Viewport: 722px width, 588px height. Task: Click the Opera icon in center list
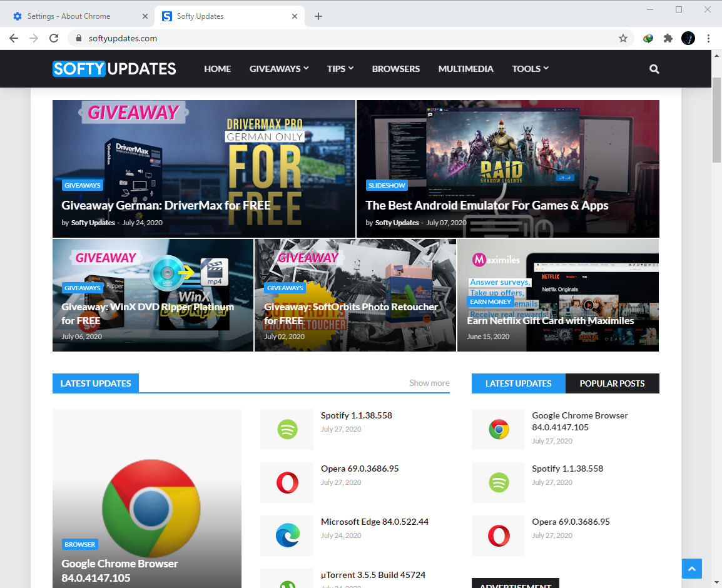point(287,482)
